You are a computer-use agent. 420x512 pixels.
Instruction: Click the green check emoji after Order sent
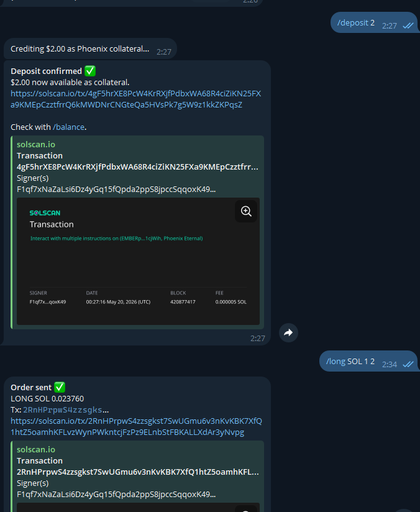(x=60, y=387)
